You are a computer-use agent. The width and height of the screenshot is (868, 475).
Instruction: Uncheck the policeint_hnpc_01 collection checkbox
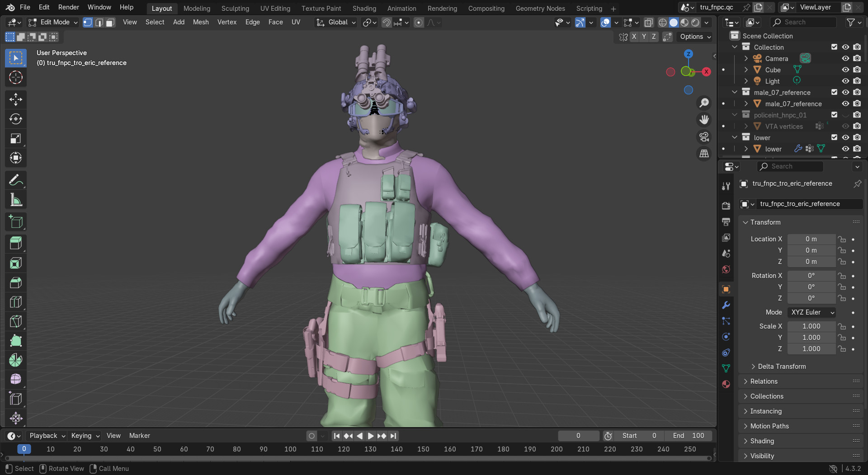834,115
